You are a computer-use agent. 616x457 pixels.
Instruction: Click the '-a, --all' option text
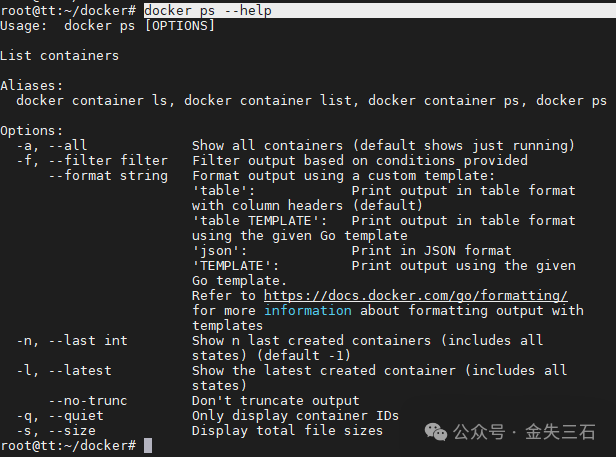(x=52, y=146)
